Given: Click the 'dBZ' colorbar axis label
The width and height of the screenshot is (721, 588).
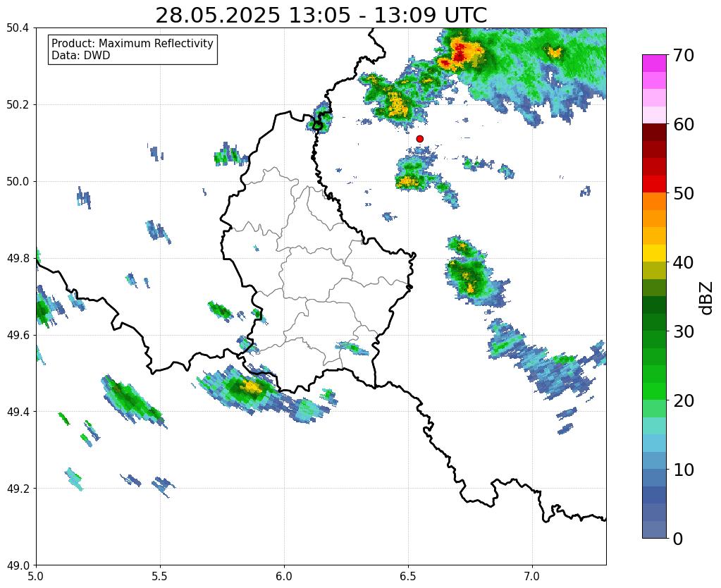Looking at the screenshot, I should coord(707,298).
